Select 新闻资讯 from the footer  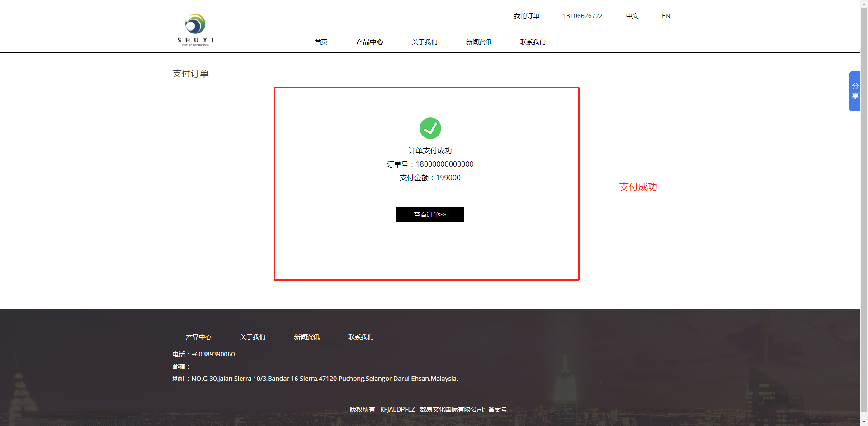pos(307,337)
